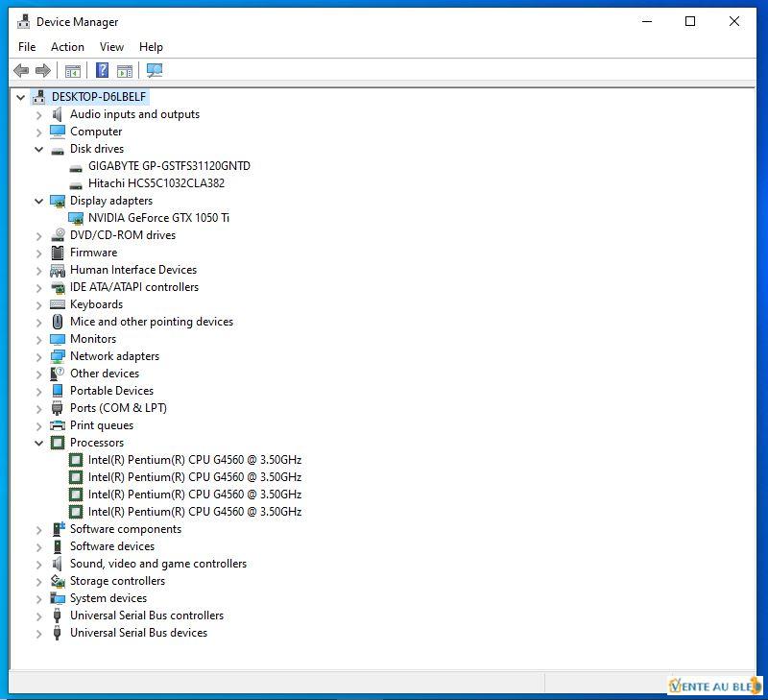Viewport: 768px width, 700px height.
Task: Expand the Monitors category
Action: tap(38, 340)
